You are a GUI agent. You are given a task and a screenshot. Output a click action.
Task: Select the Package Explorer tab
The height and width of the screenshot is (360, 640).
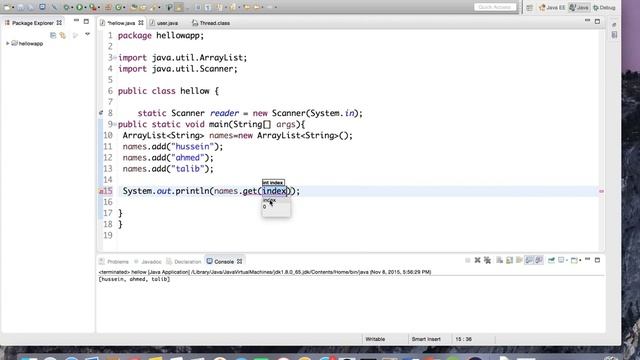(33, 23)
